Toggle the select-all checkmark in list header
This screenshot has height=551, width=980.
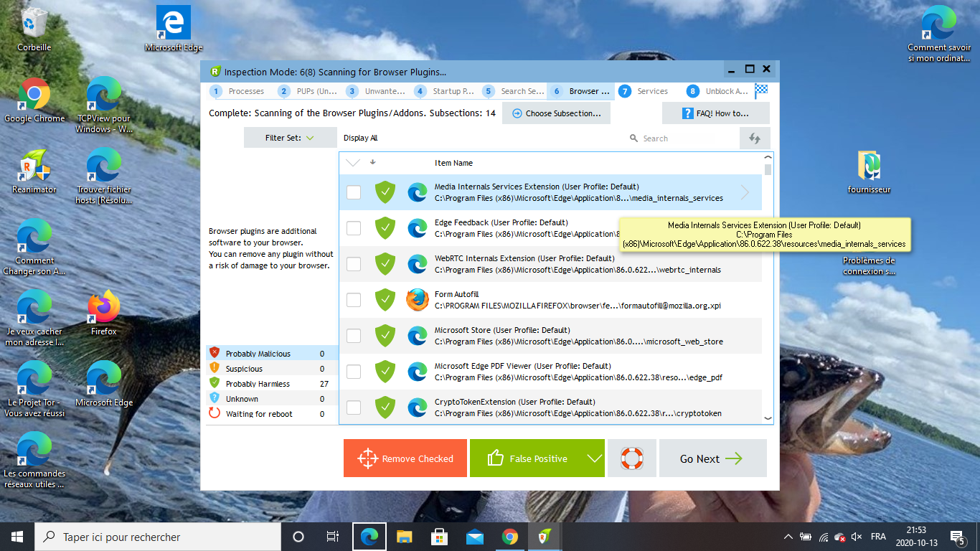pyautogui.click(x=353, y=163)
